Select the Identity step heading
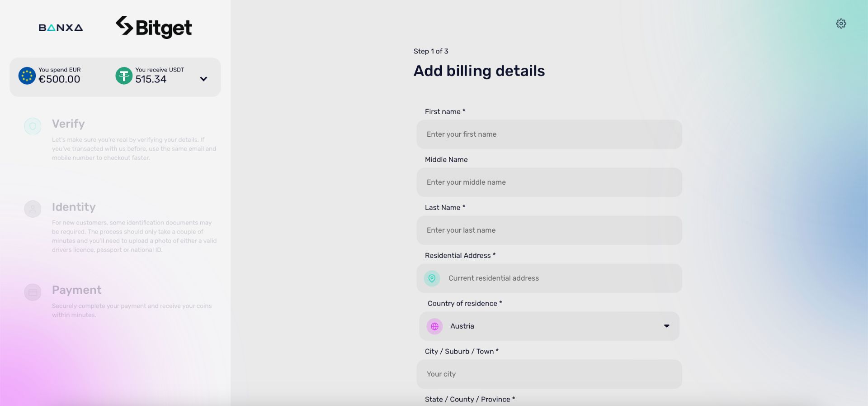 click(74, 207)
